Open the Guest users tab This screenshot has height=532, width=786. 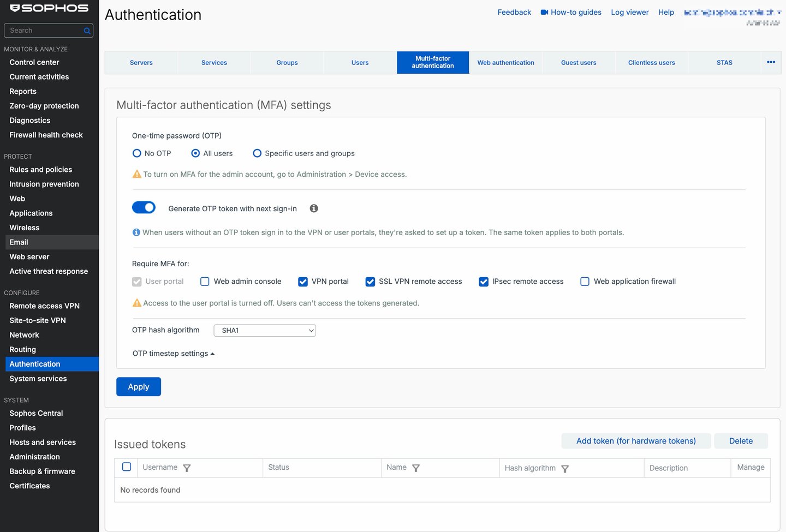click(x=579, y=63)
